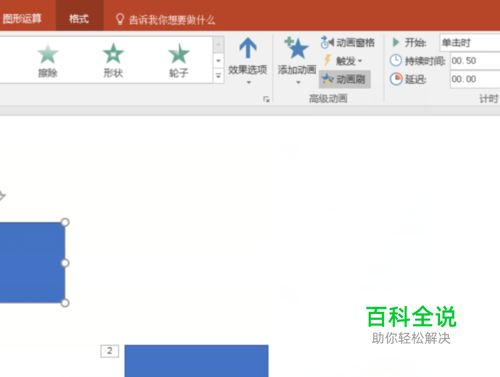Click the top-right handle of selected rectangle
500x377 pixels.
65,222
